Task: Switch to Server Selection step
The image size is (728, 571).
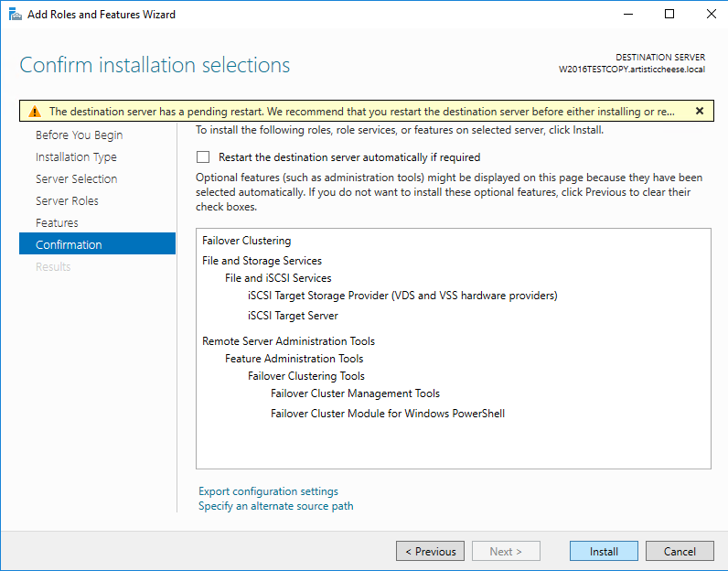Action: pyautogui.click(x=76, y=179)
